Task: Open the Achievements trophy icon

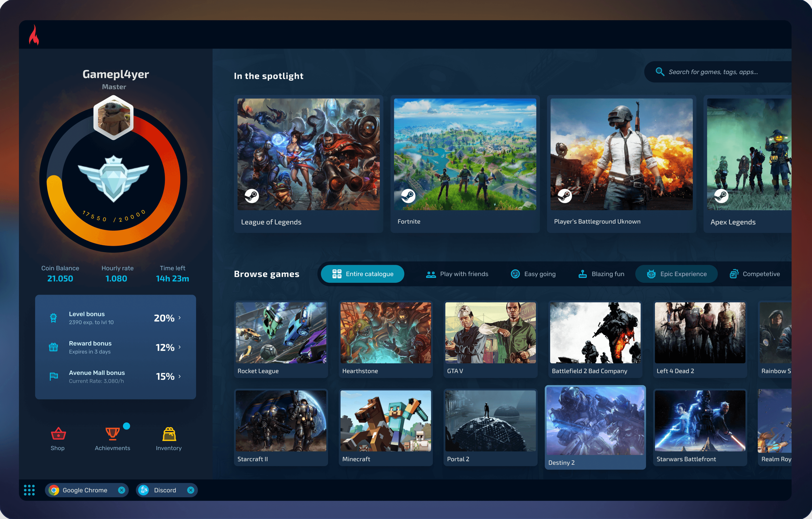Action: click(x=112, y=434)
